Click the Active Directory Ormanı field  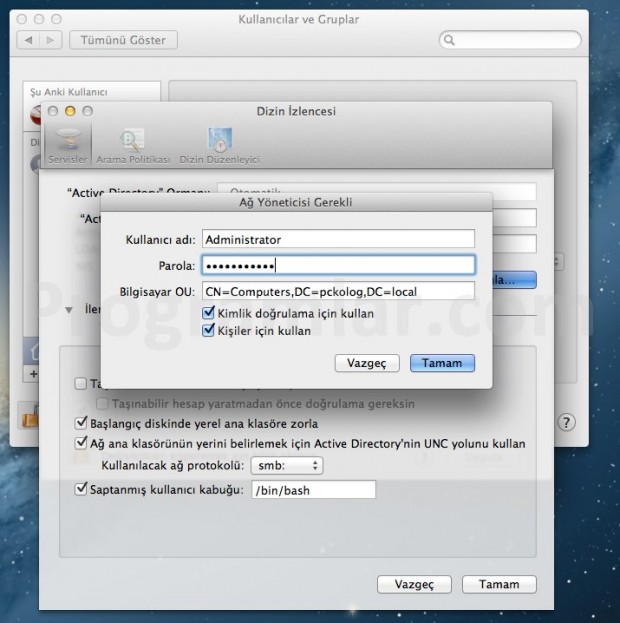377,188
